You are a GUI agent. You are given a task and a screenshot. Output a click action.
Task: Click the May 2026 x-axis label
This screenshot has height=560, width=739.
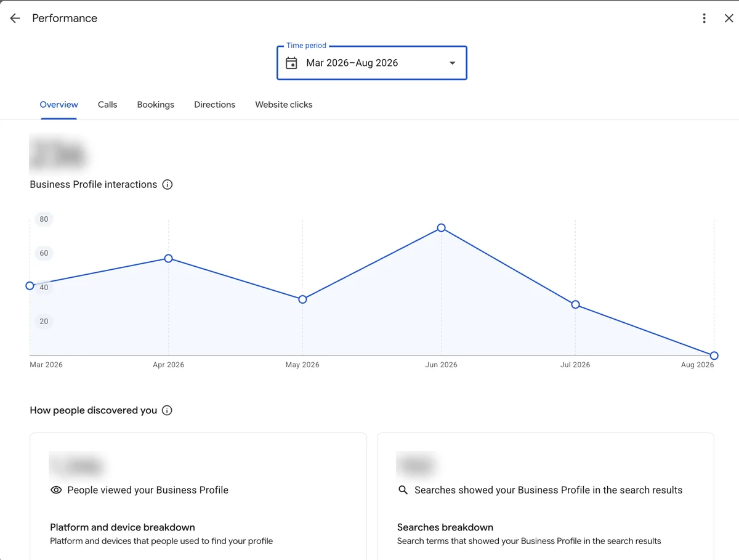coord(302,365)
